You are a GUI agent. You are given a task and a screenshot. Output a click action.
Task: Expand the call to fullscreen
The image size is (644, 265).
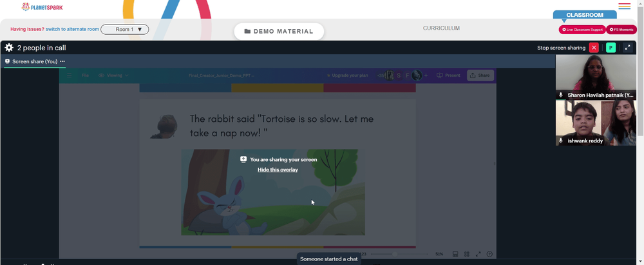tap(627, 48)
